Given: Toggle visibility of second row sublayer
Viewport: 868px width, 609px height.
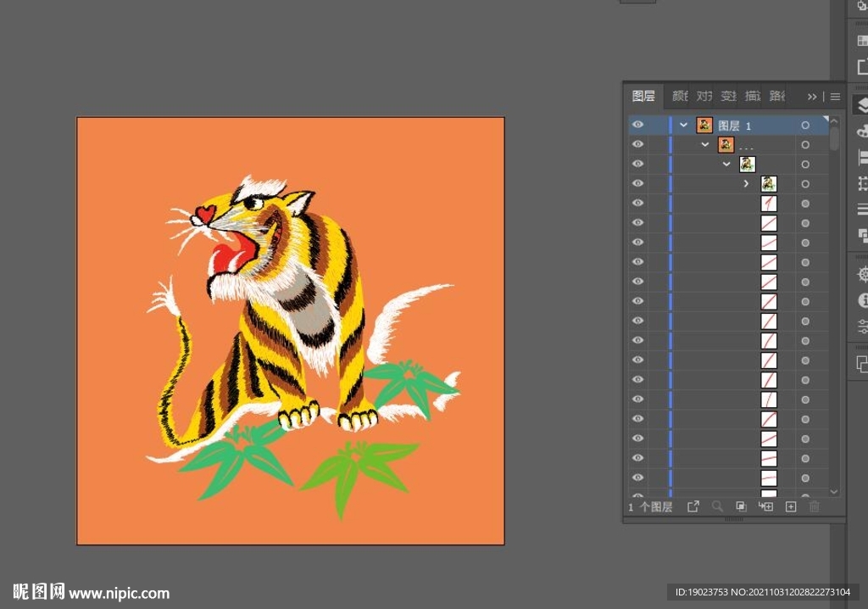Looking at the screenshot, I should click(637, 144).
